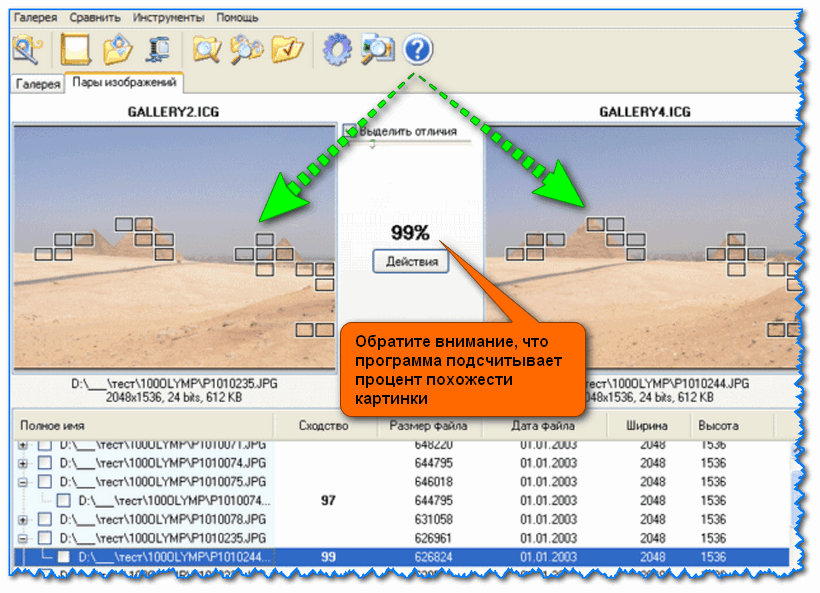Switch to the 'Галерея' tab
820x593 pixels.
[x=36, y=85]
